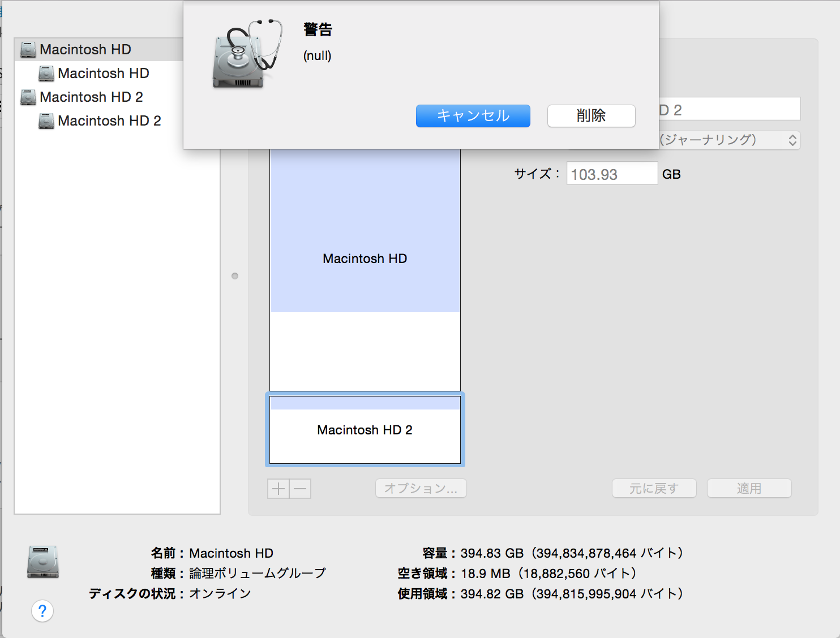This screenshot has width=840, height=638.
Task: Click the (null) message text in the dialog
Action: tap(318, 56)
